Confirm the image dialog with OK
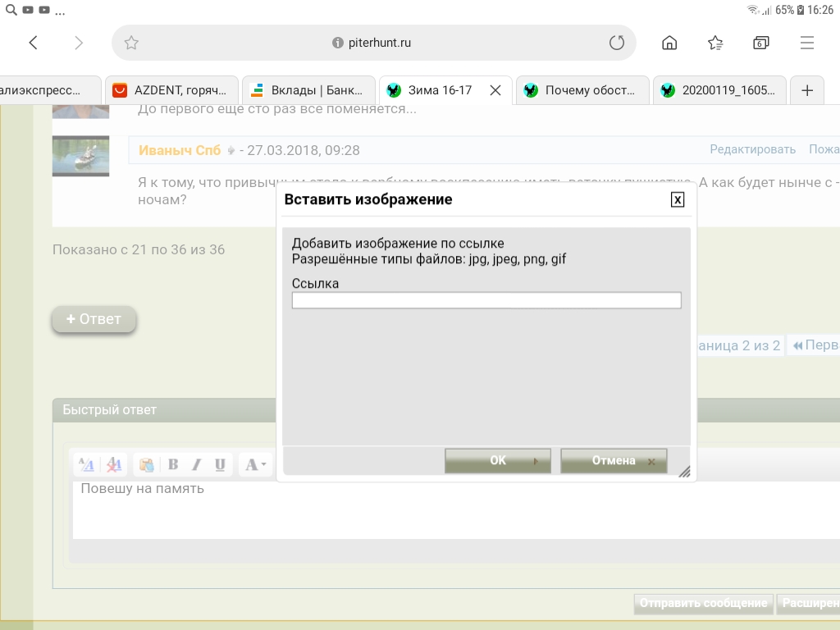The width and height of the screenshot is (840, 630). pos(497,461)
